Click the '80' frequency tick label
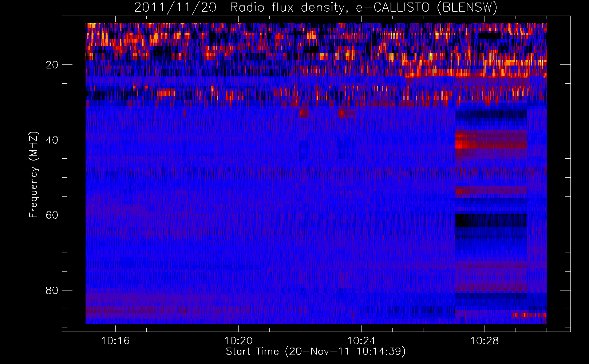The image size is (589, 364). pyautogui.click(x=52, y=290)
